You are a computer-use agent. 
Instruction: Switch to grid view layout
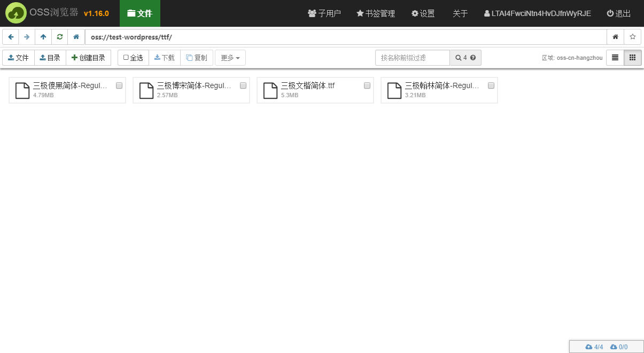coord(632,57)
